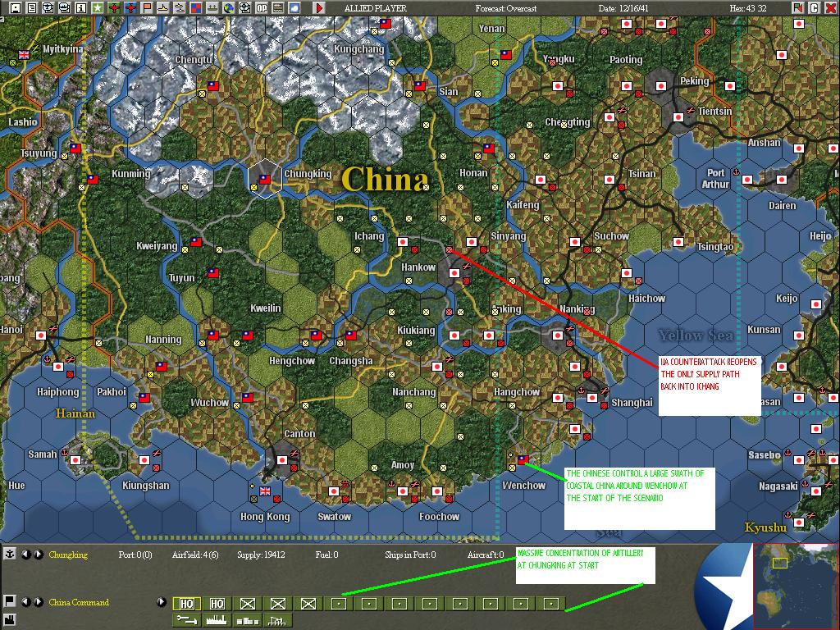Viewport: 840px width, 630px height.
Task: Click the British flag at Hong Kong
Action: coord(265,491)
